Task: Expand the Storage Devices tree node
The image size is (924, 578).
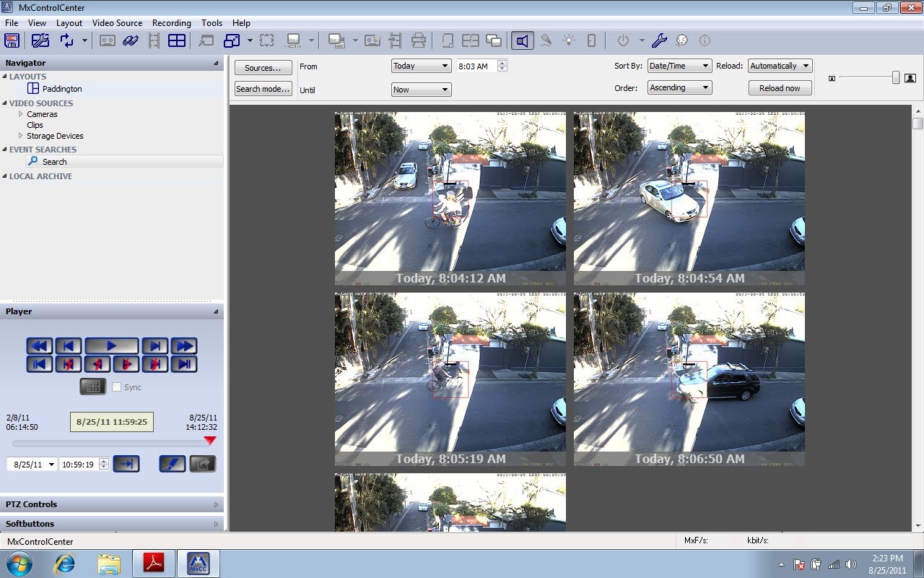Action: pos(20,136)
